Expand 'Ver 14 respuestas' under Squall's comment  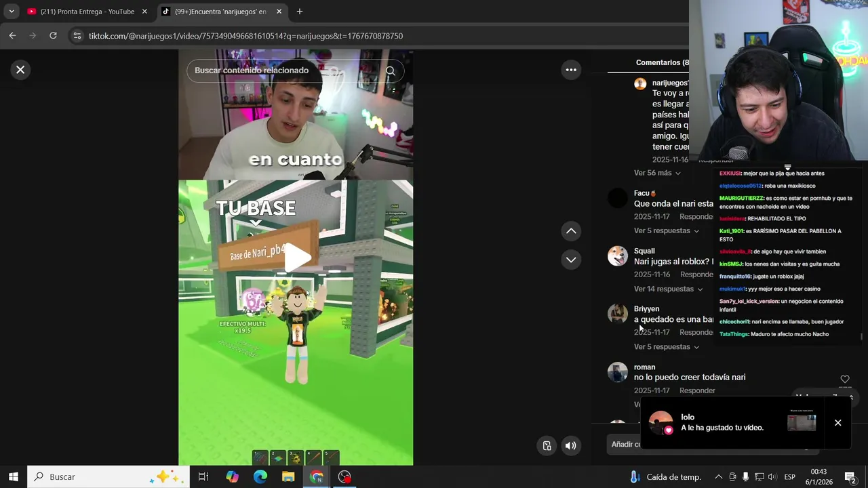[x=668, y=289]
